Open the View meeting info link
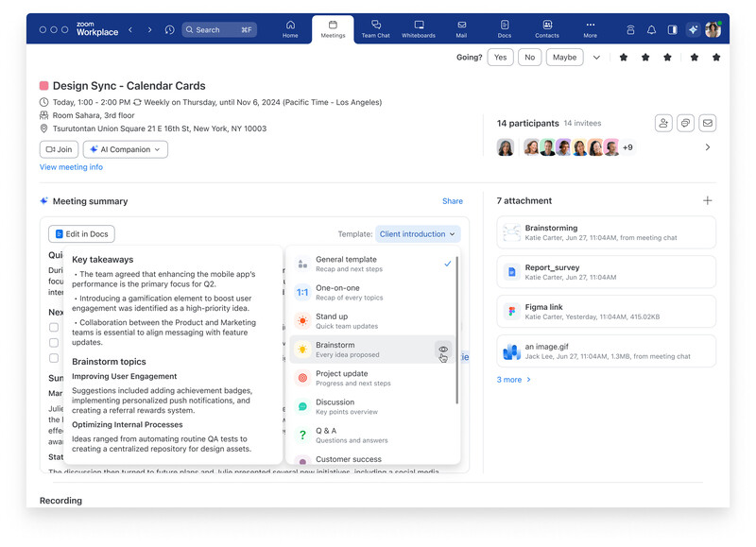 pos(71,167)
